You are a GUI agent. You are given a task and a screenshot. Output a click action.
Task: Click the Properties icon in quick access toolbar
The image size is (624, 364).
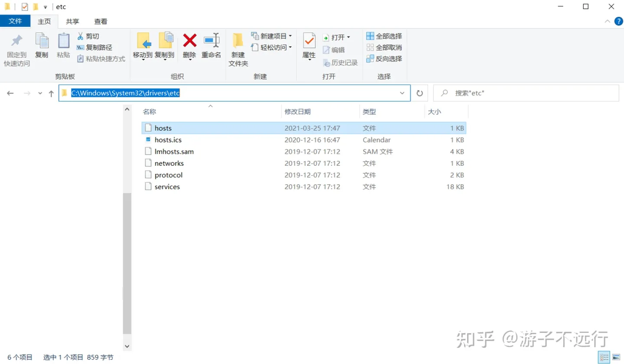pyautogui.click(x=25, y=7)
